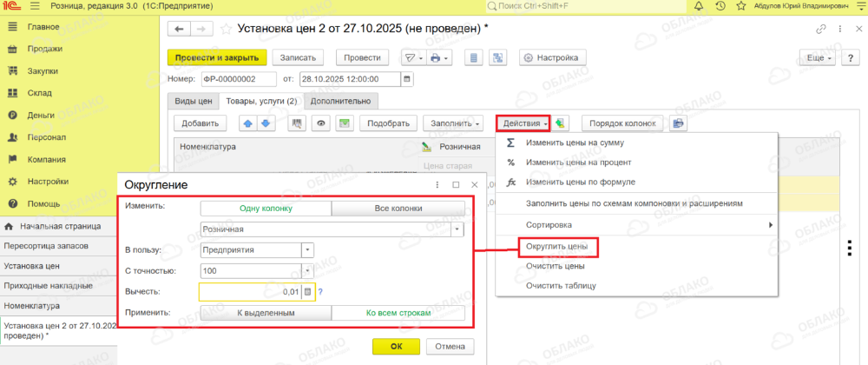The width and height of the screenshot is (868, 365).
Task: Move row up blue arrow
Action: point(248,123)
